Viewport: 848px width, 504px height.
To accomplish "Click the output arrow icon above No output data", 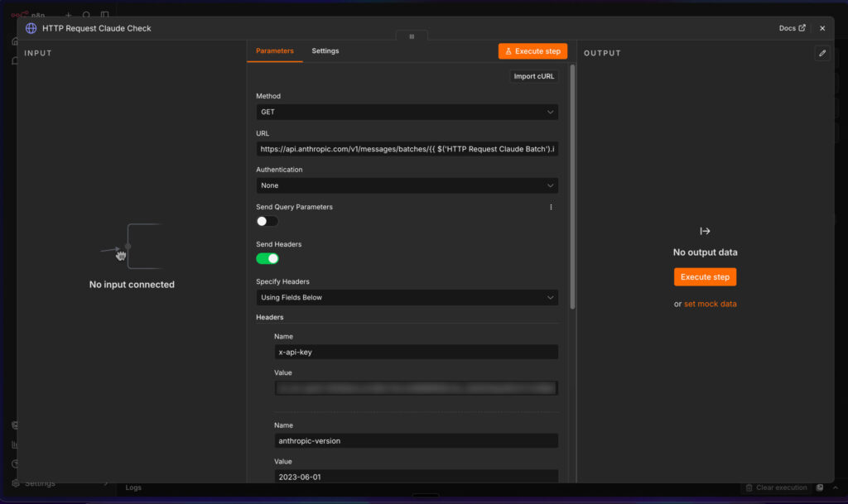I will pos(705,231).
